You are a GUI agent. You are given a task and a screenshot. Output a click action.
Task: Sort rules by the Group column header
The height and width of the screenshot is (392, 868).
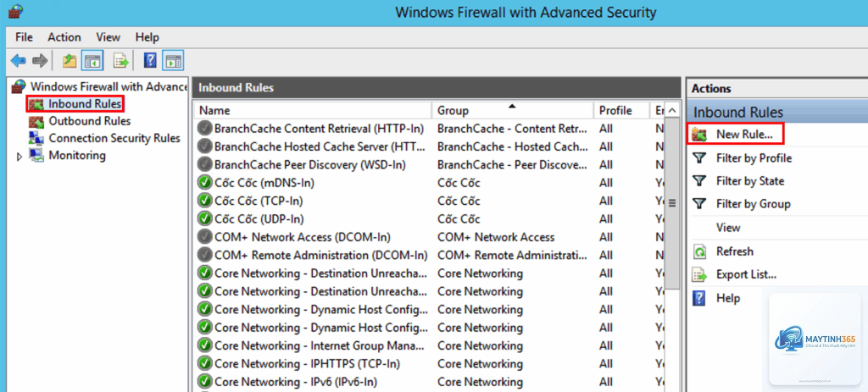pyautogui.click(x=513, y=111)
